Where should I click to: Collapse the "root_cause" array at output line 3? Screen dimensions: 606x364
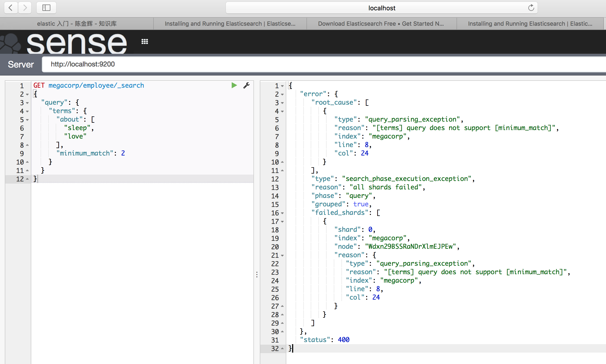point(282,103)
